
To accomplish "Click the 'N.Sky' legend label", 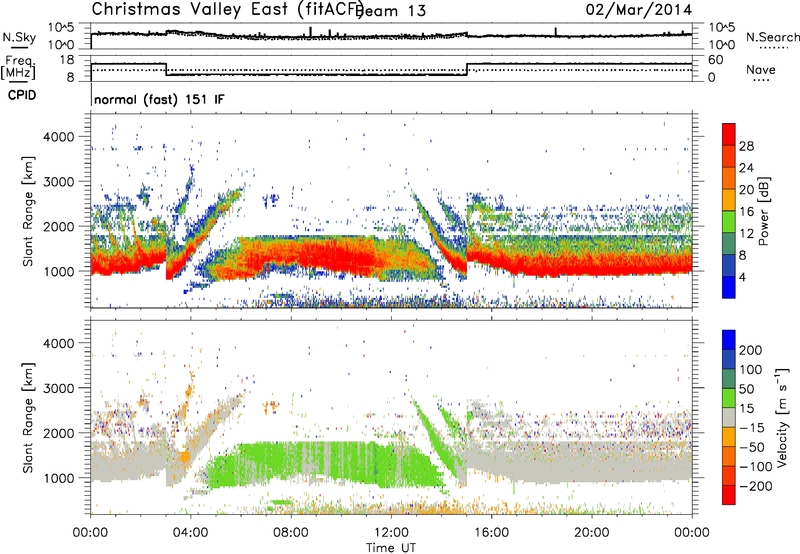I will 19,37.
